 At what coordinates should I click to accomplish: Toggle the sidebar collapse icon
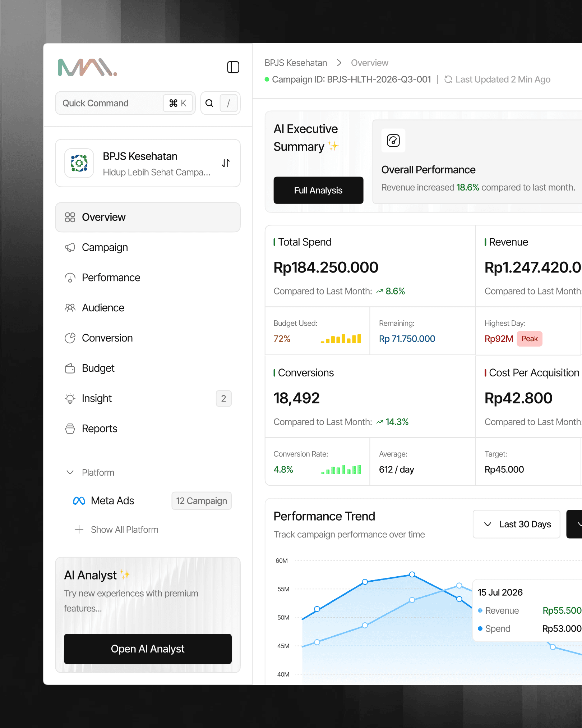[x=233, y=67]
